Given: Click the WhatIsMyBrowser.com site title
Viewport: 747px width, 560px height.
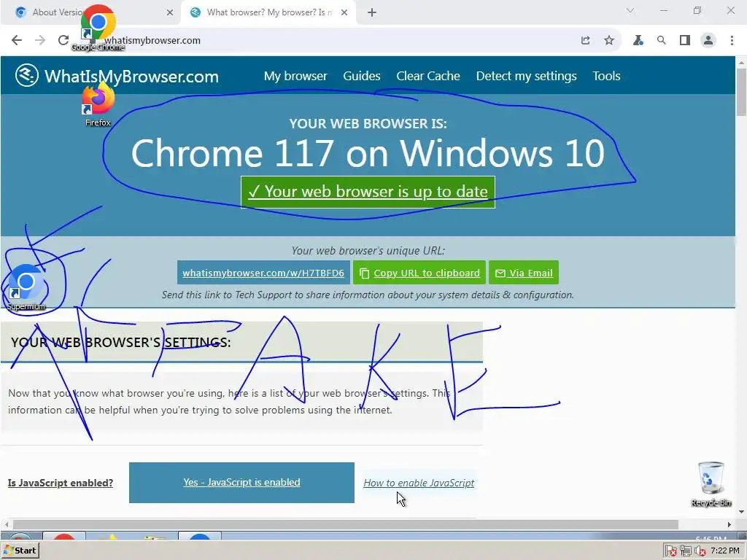Looking at the screenshot, I should tap(131, 76).
